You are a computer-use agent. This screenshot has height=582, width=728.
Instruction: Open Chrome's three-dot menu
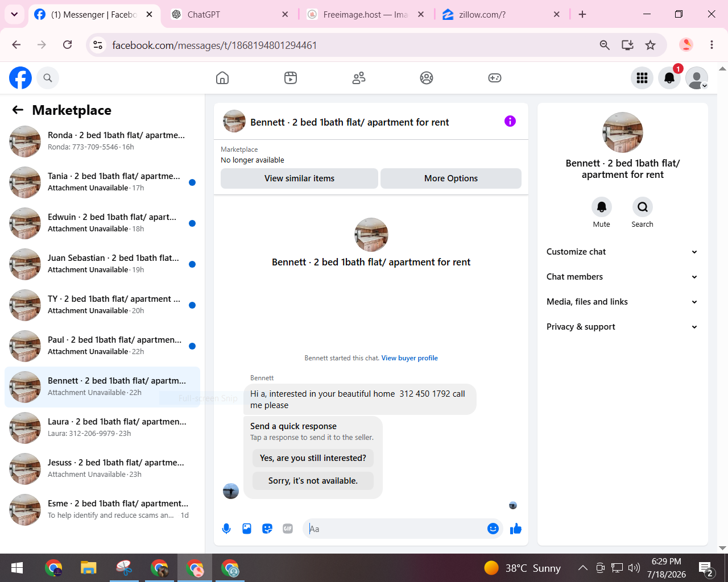pyautogui.click(x=712, y=45)
